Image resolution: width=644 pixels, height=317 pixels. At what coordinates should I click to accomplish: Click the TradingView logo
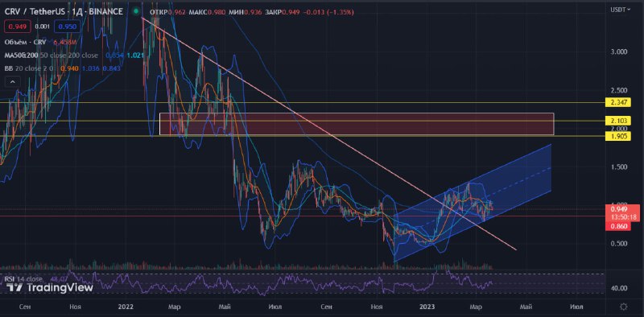51,288
